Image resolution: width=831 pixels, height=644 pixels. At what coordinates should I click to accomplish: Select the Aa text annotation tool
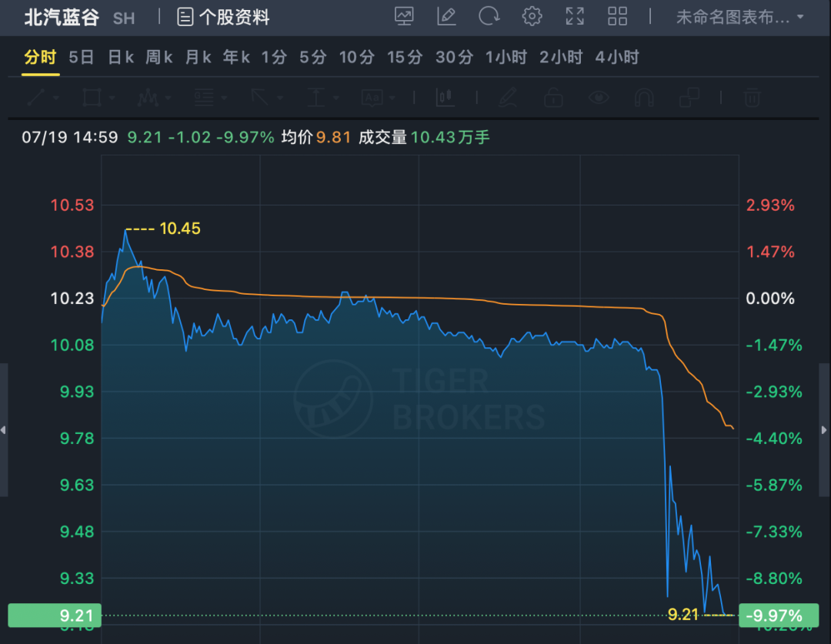(372, 98)
